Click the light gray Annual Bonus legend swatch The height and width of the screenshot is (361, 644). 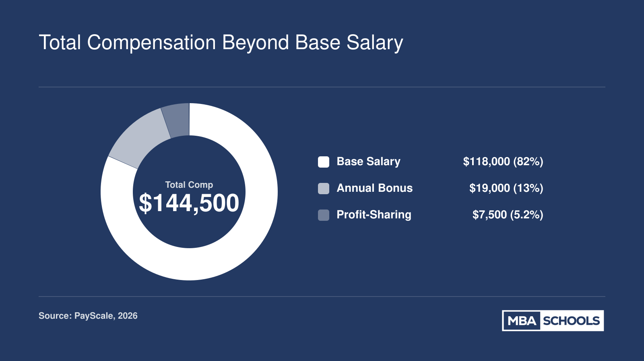[324, 189]
